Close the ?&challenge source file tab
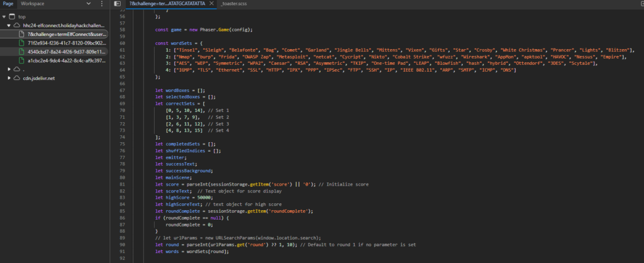Screen dimensions: 644x263 click(x=212, y=4)
